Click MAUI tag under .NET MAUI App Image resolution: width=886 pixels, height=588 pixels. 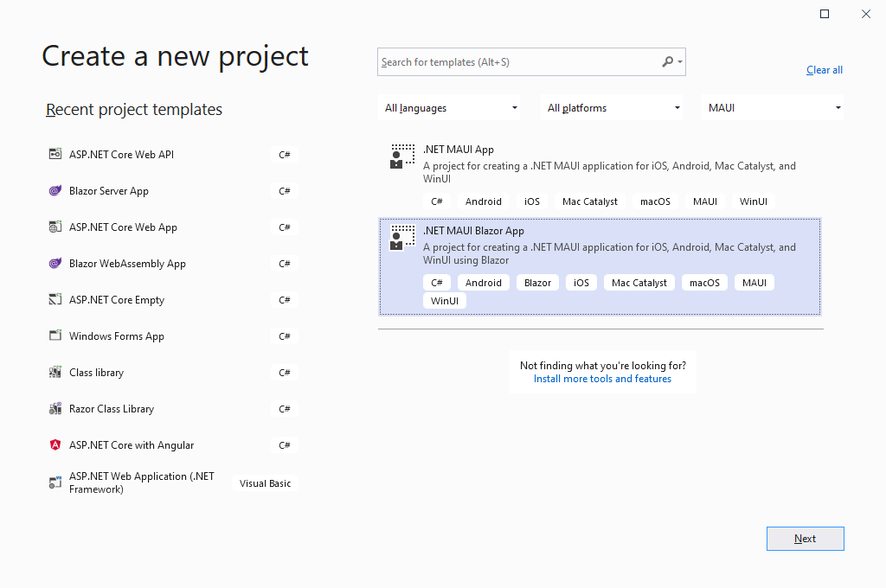pos(705,201)
